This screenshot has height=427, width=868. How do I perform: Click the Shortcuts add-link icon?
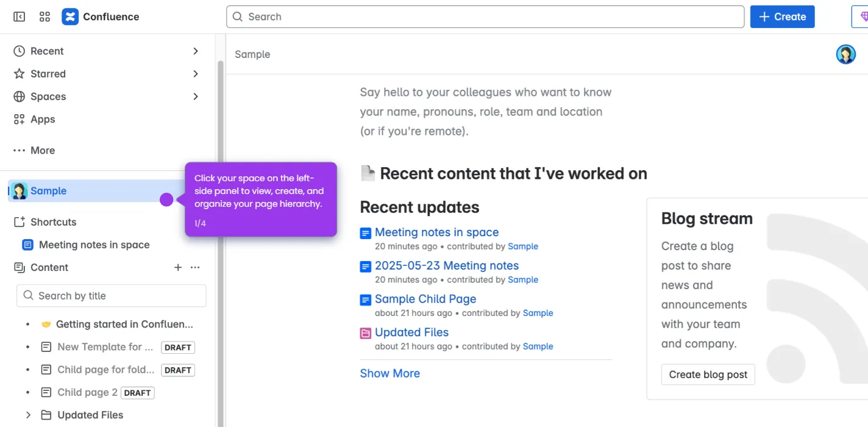[x=20, y=222]
